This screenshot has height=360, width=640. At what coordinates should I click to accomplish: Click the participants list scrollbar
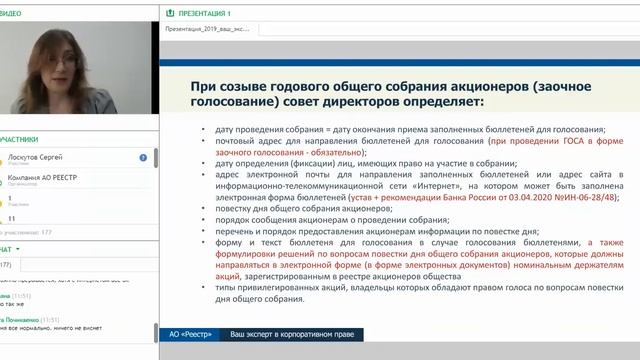pos(156,158)
